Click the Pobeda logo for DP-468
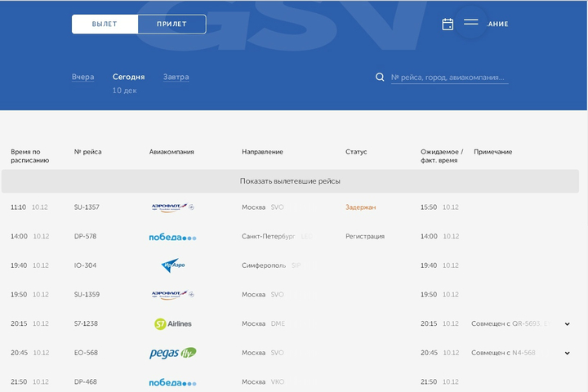Image resolution: width=588 pixels, height=392 pixels. coord(172,382)
